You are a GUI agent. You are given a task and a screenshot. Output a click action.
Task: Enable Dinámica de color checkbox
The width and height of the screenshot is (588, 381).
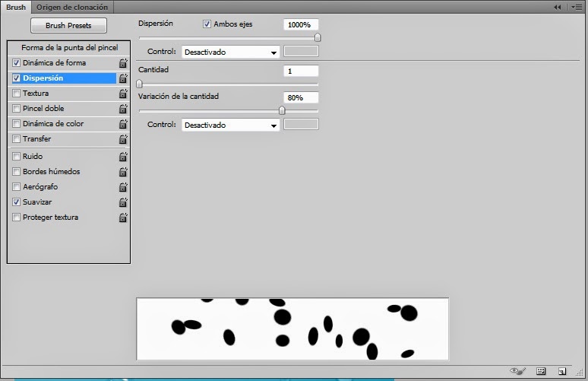16,123
